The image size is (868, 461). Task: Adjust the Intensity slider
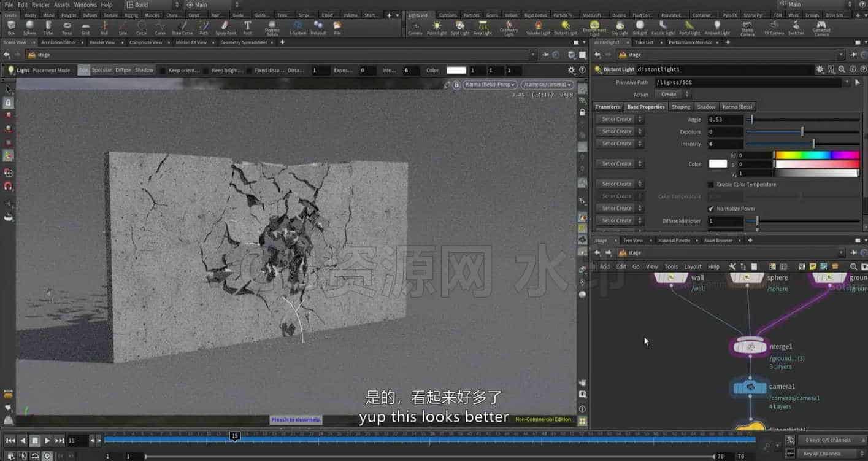pyautogui.click(x=802, y=144)
